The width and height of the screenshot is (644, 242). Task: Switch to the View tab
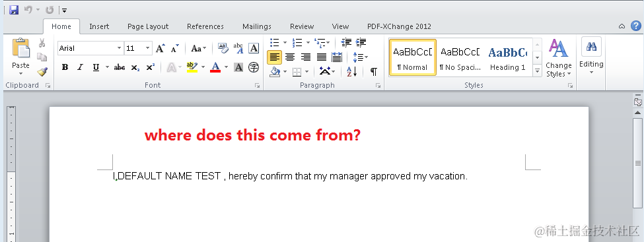pos(340,26)
